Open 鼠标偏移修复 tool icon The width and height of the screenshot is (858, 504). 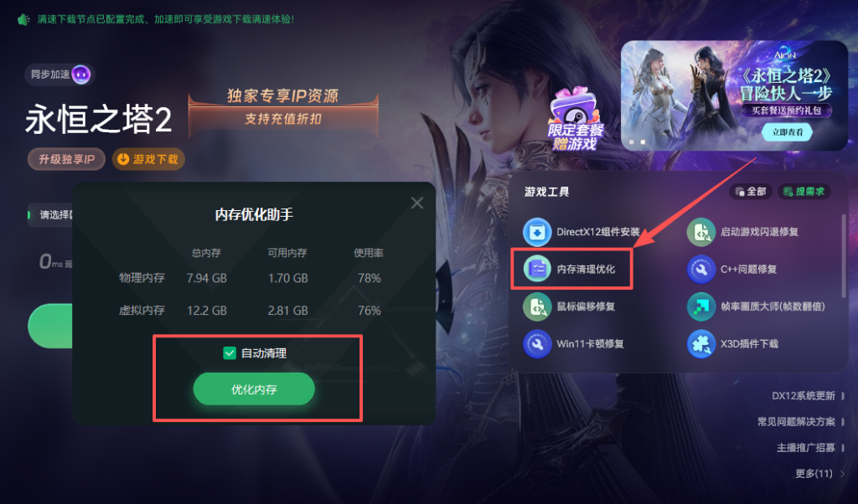tap(537, 306)
